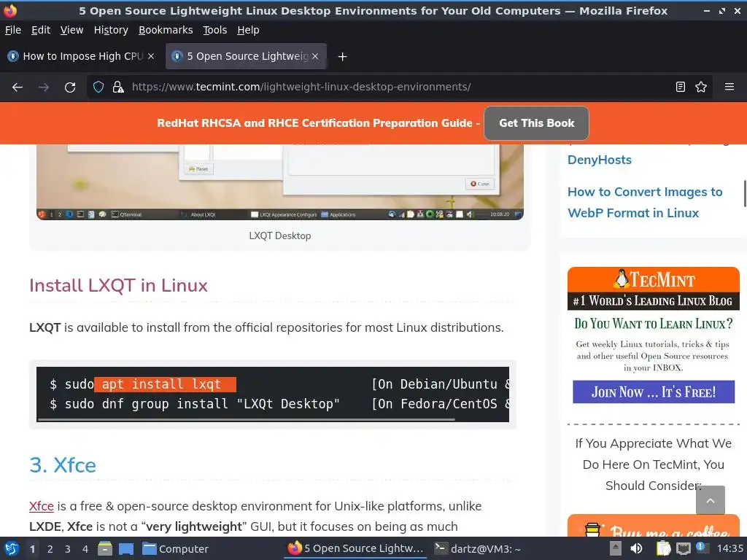747x560 pixels.
Task: Click the 14:35 clock on the panel
Action: tap(729, 548)
